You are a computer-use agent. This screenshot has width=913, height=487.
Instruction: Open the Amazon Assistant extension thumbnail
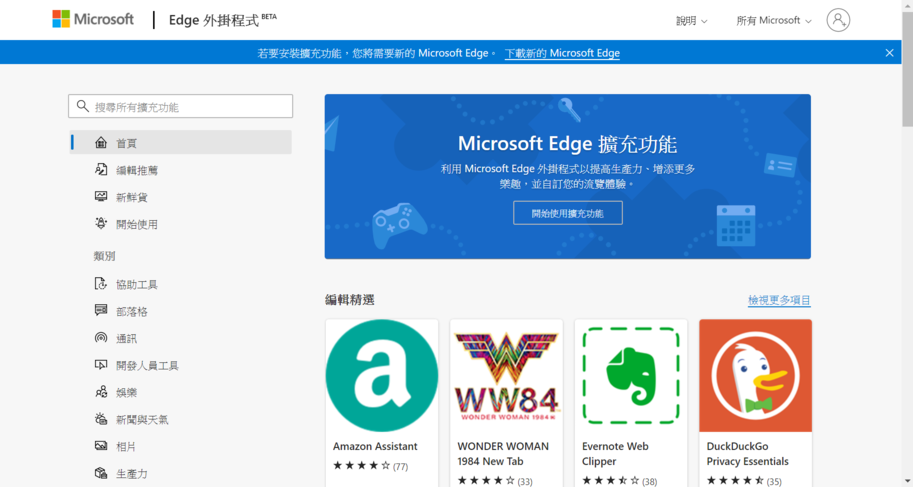[x=382, y=376]
